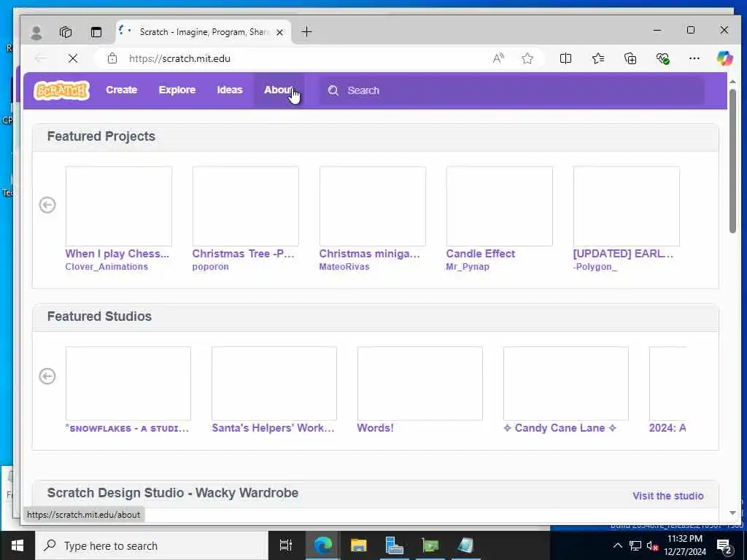Click thumbnail above Words! studio
Screen dimensions: 747x560
(419, 384)
